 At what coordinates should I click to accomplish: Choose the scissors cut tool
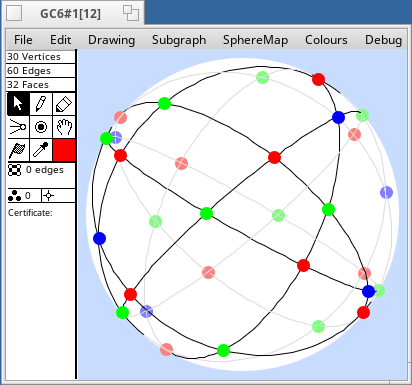click(18, 127)
